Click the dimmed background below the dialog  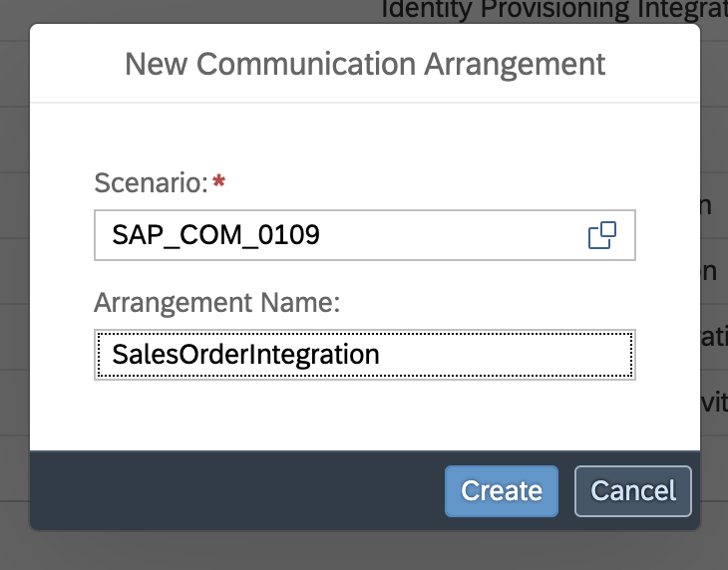(x=365, y=551)
